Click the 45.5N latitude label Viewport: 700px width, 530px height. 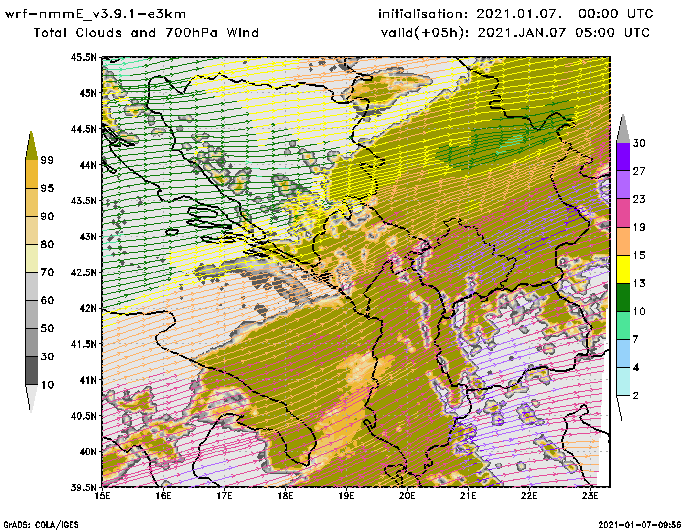[83, 57]
